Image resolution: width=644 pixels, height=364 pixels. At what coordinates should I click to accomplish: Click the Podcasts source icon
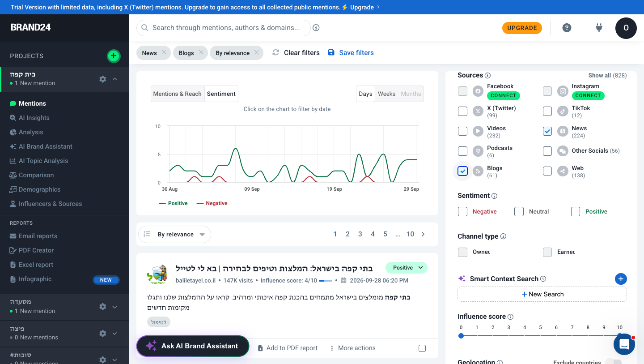(x=478, y=151)
